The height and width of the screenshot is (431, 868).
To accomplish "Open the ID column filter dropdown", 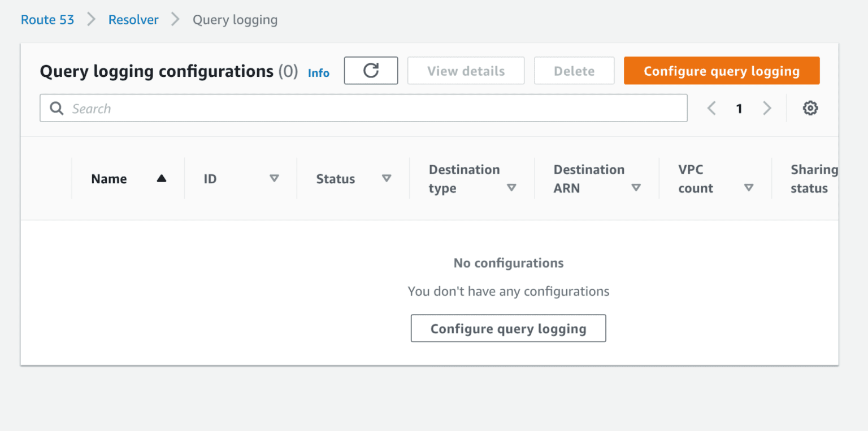I will pos(275,178).
